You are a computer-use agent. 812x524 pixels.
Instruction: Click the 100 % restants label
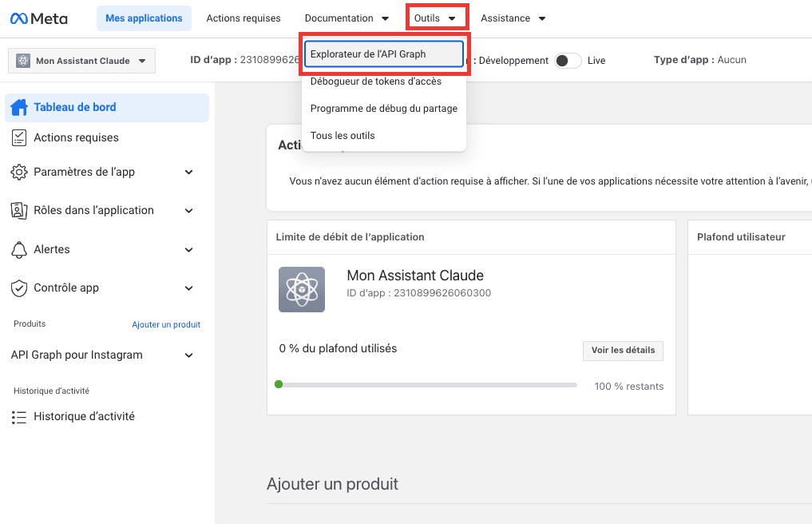pyautogui.click(x=628, y=387)
